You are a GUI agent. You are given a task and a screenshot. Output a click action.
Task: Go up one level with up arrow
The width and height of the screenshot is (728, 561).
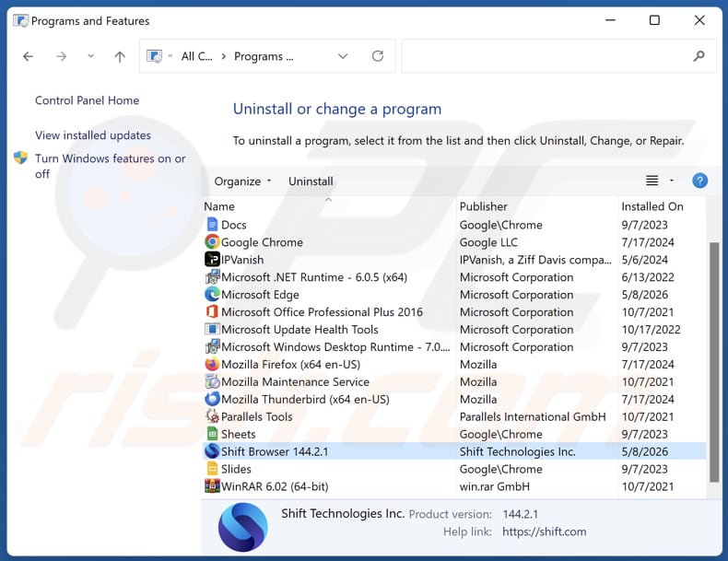[120, 56]
